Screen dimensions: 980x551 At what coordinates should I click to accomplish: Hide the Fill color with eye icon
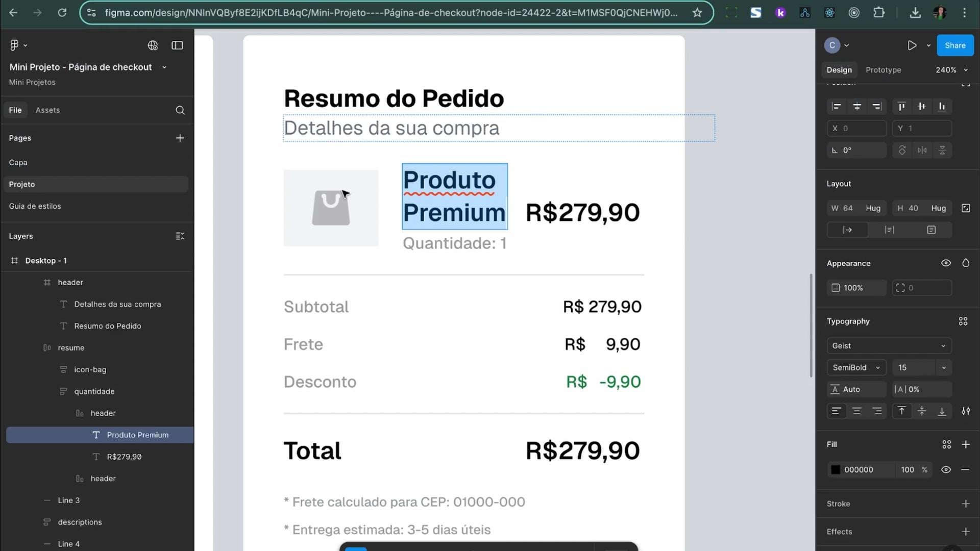click(x=946, y=470)
